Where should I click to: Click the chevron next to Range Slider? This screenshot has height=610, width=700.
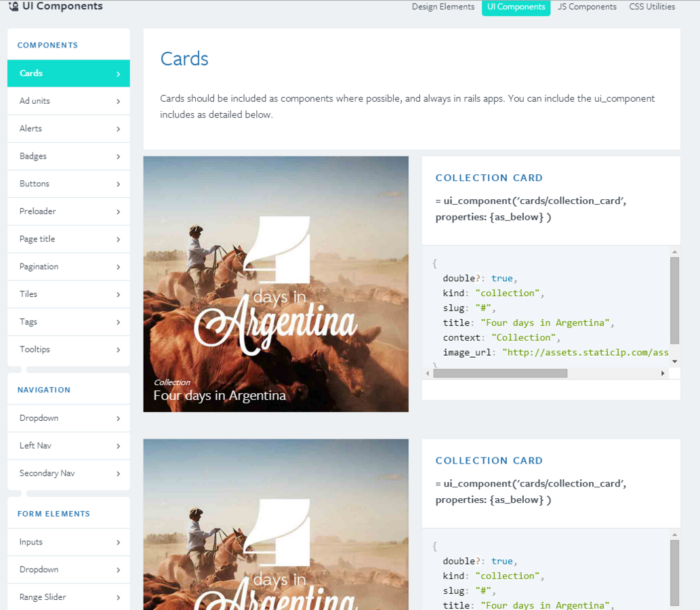pyautogui.click(x=119, y=598)
